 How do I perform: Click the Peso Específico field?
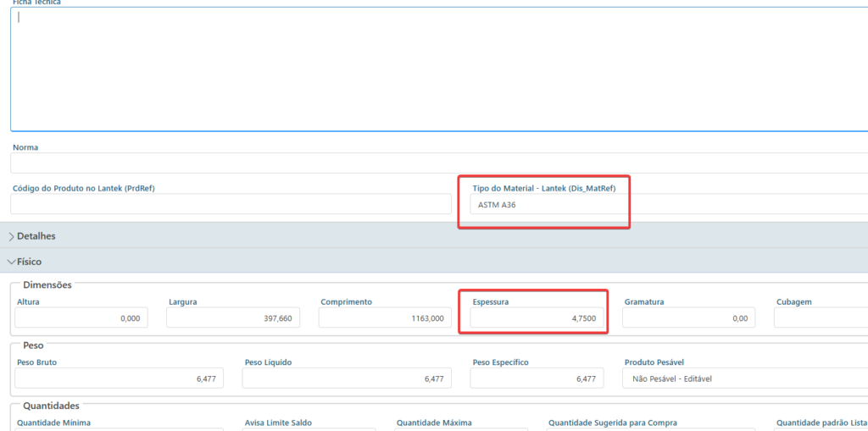(x=537, y=379)
